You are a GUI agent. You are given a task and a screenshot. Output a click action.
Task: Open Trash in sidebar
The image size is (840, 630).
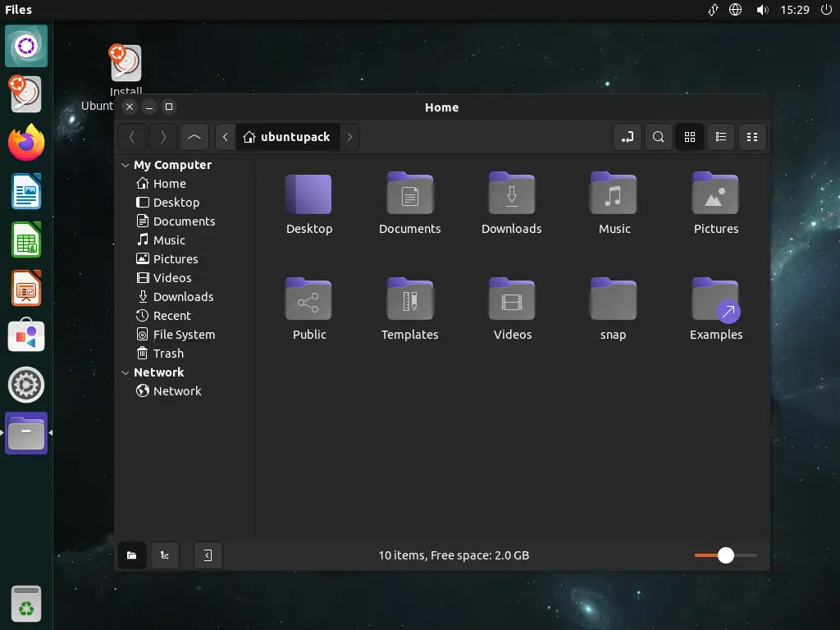[168, 354]
